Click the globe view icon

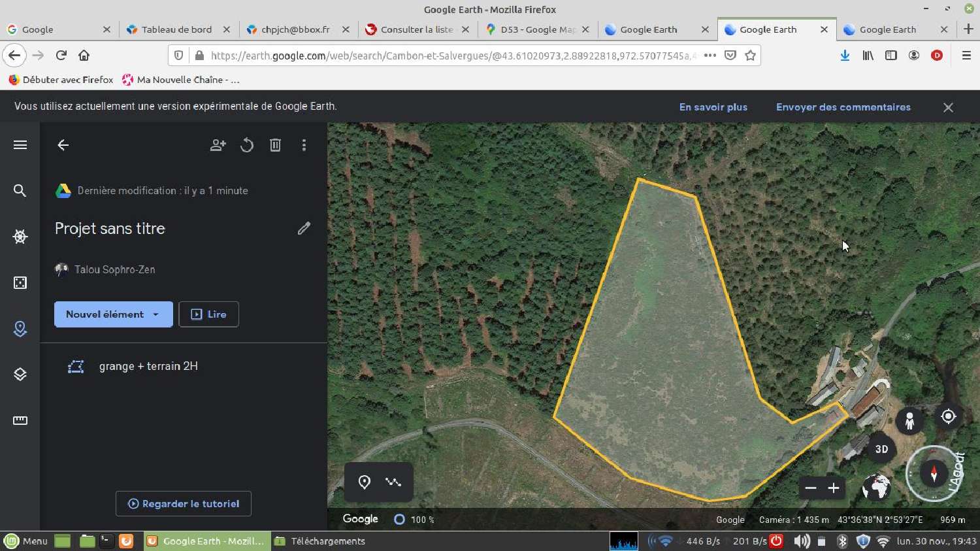pos(876,488)
